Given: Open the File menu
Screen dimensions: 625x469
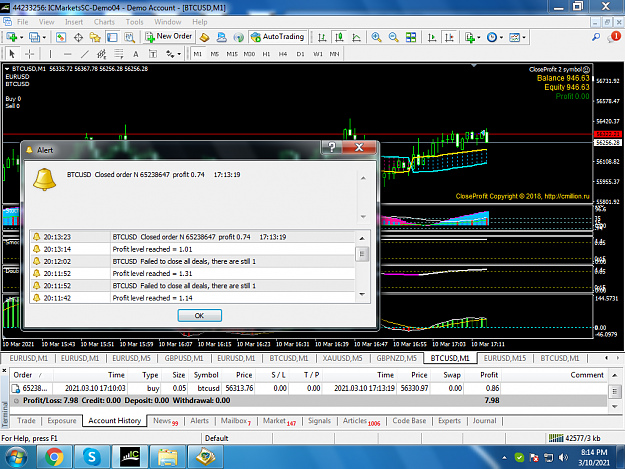Looking at the screenshot, I should [x=22, y=22].
